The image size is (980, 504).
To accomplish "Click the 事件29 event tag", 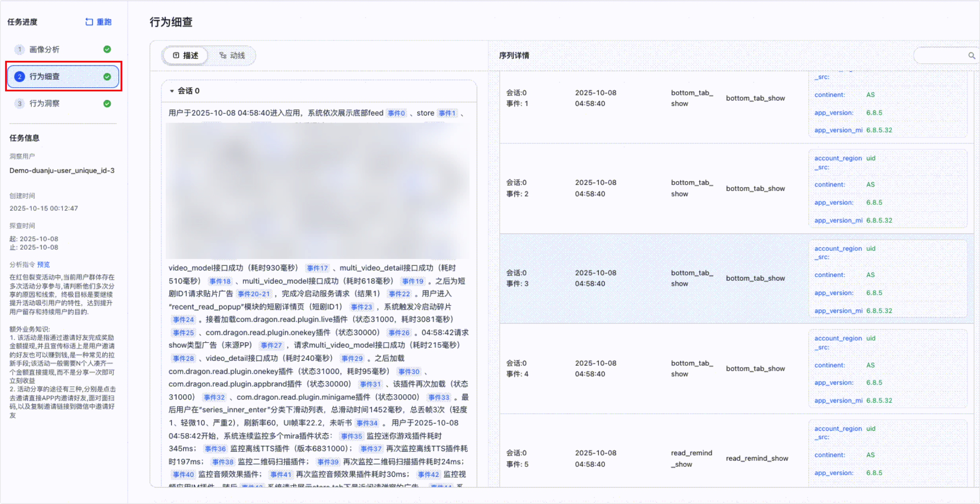I will point(352,359).
